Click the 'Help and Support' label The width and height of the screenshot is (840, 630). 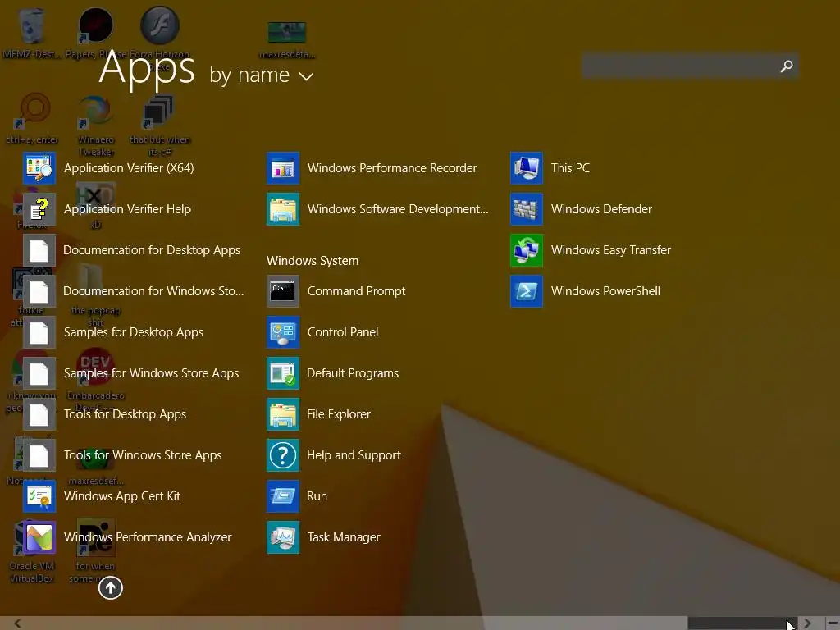pos(354,455)
